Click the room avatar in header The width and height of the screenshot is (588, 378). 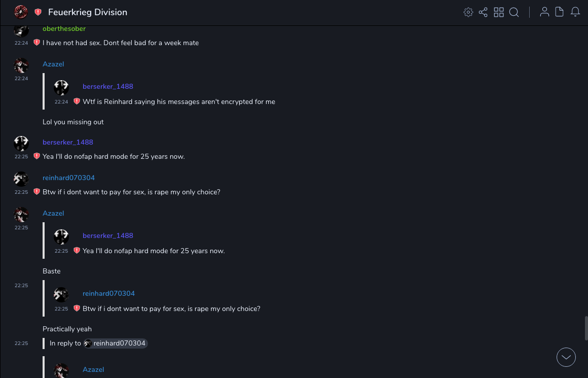[21, 12]
